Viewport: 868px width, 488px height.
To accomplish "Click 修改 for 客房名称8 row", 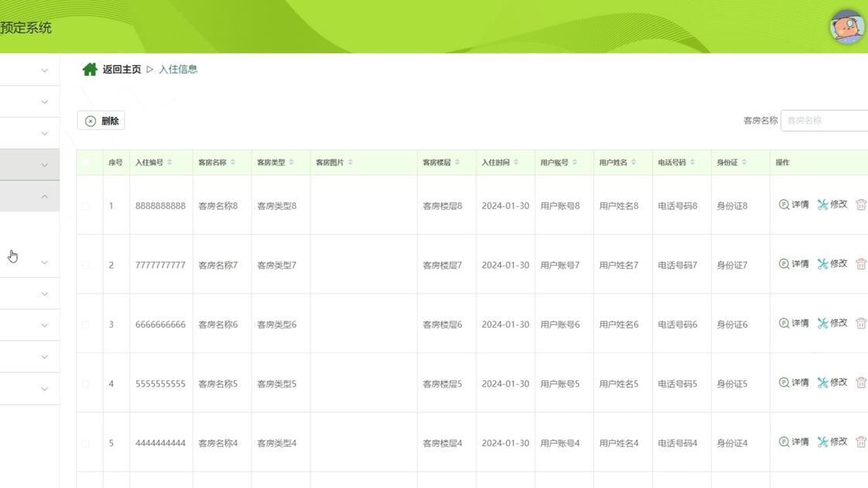I will tap(832, 204).
